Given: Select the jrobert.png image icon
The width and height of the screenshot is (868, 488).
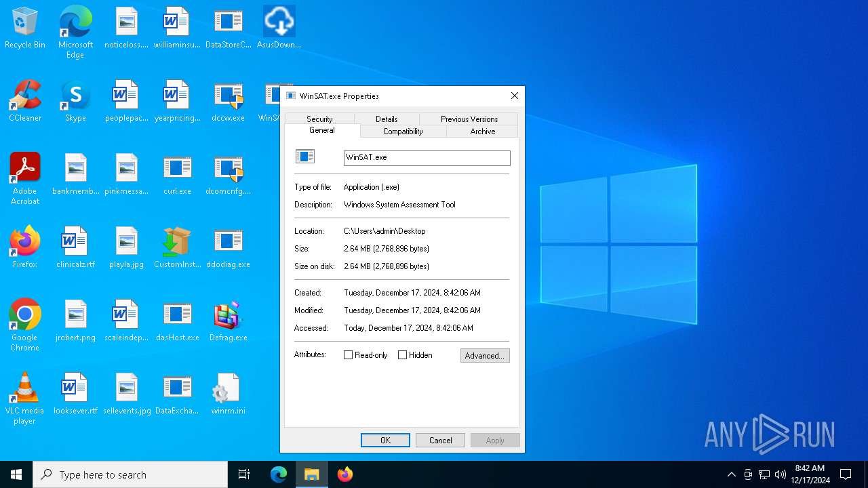Looking at the screenshot, I should (75, 321).
